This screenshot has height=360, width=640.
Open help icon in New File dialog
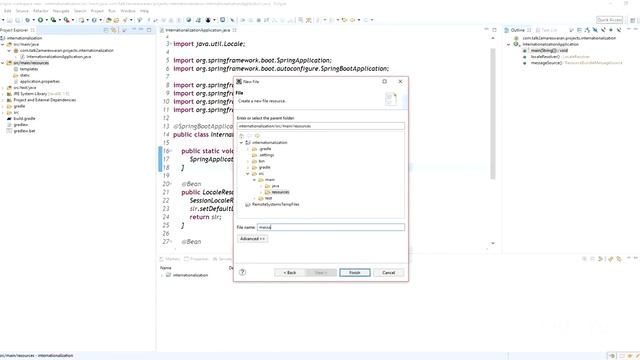click(x=242, y=272)
